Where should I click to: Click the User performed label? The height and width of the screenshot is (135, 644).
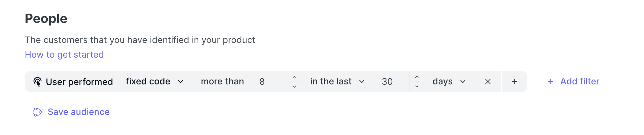click(79, 82)
